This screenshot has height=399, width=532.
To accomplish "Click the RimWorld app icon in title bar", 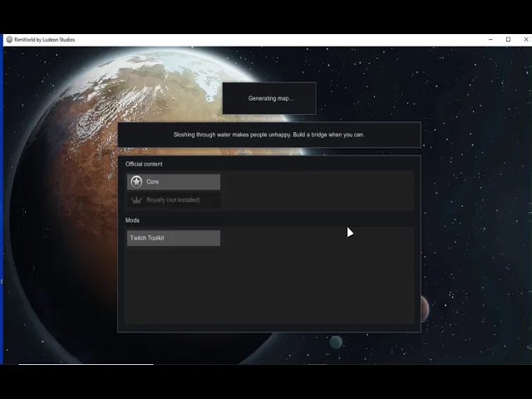I will coord(9,40).
